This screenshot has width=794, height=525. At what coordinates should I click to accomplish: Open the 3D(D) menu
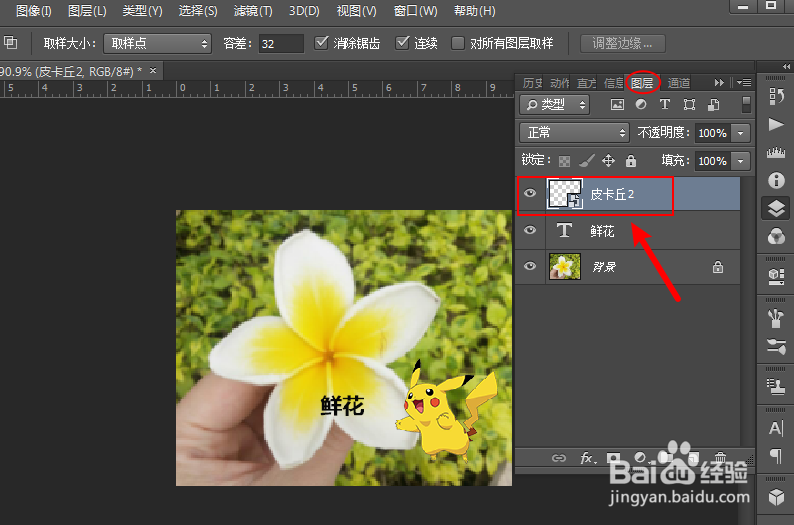pyautogui.click(x=304, y=11)
